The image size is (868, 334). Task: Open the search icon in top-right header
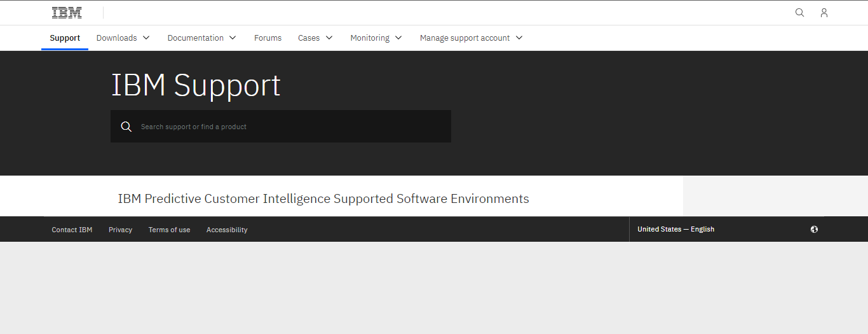click(799, 13)
